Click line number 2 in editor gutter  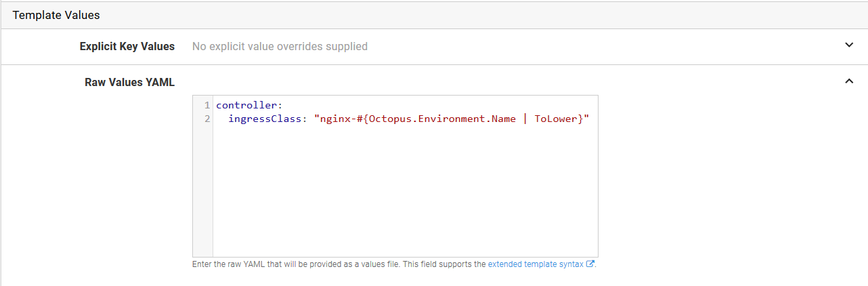tap(207, 119)
